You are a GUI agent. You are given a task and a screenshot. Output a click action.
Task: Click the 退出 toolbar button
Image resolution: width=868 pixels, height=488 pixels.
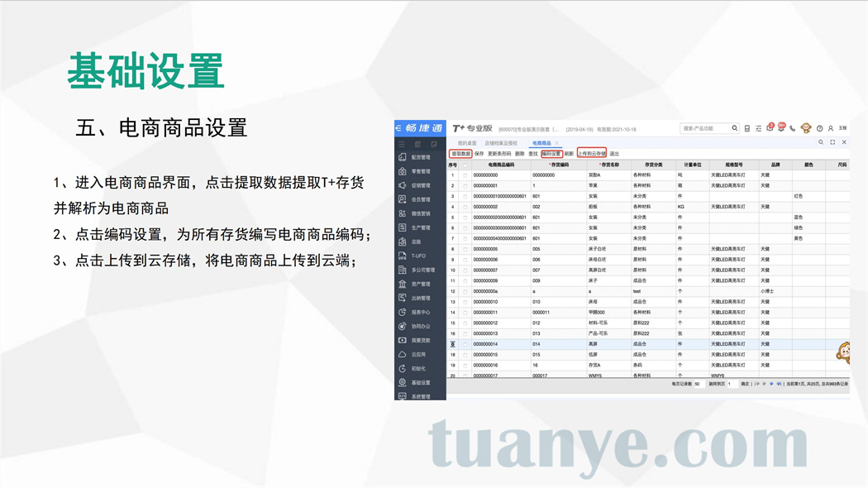614,154
